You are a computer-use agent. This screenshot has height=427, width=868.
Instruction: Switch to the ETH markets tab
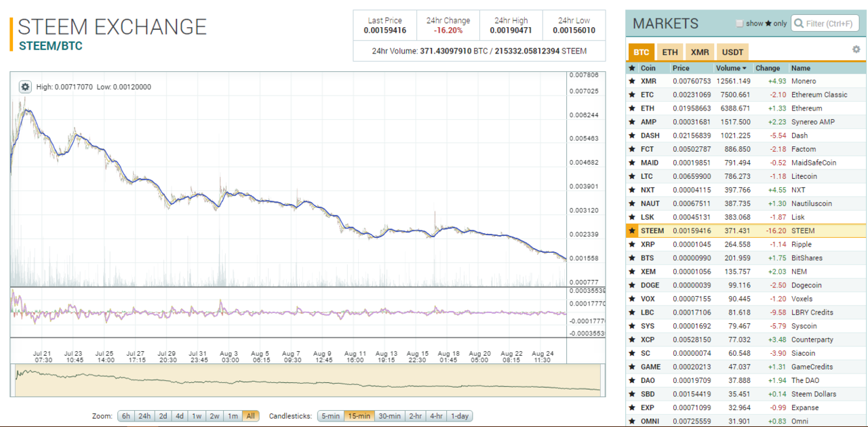(670, 52)
